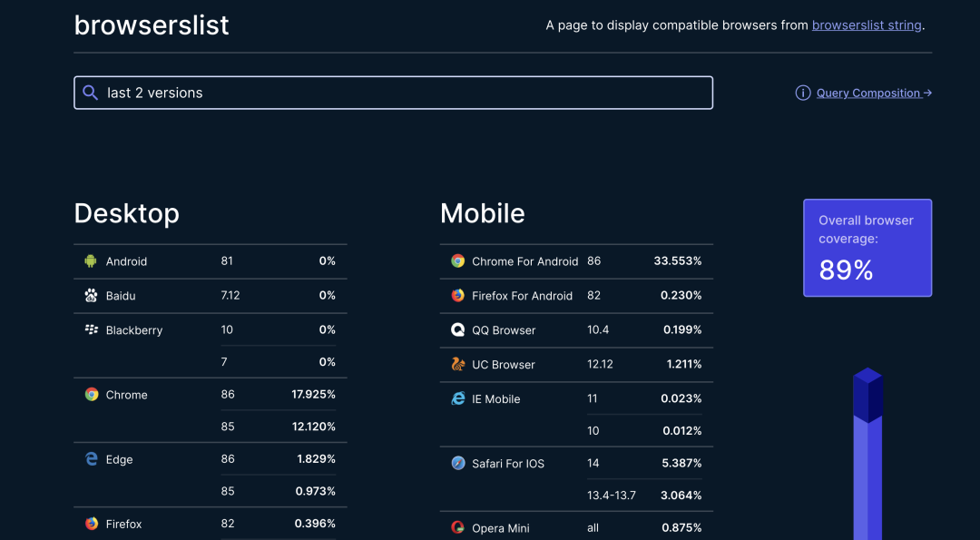Click the Android robot icon
The height and width of the screenshot is (540, 980).
pos(91,261)
